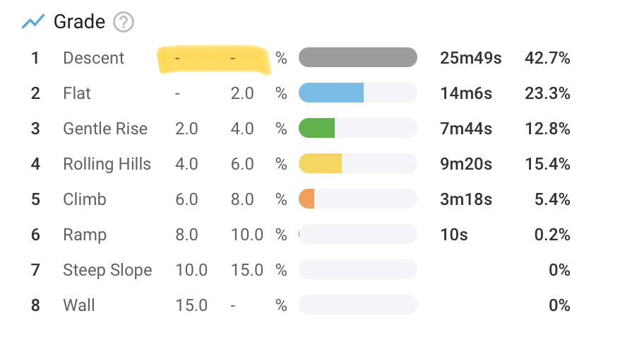
Task: Edit Rolling Hills upper limit 6.0
Action: [242, 164]
